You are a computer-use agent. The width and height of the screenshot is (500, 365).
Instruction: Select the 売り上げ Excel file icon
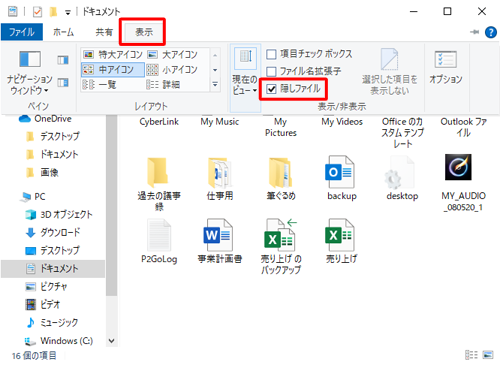pyautogui.click(x=339, y=235)
